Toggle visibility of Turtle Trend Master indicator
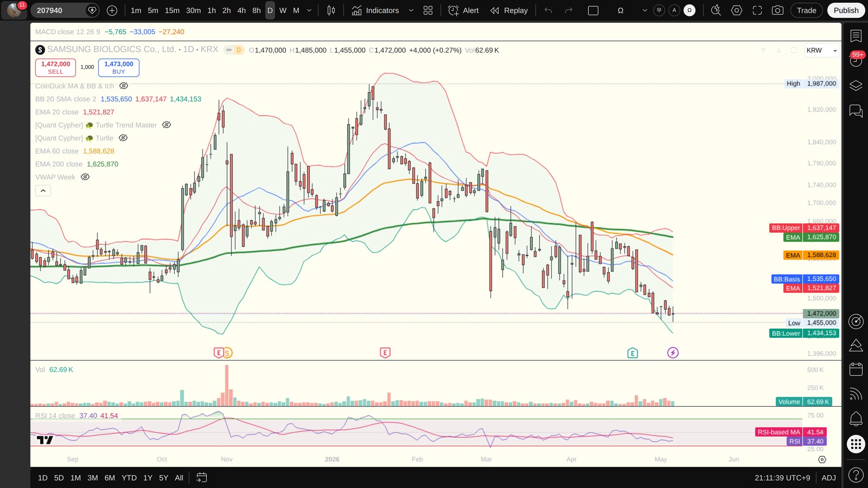The image size is (868, 488). [x=167, y=125]
